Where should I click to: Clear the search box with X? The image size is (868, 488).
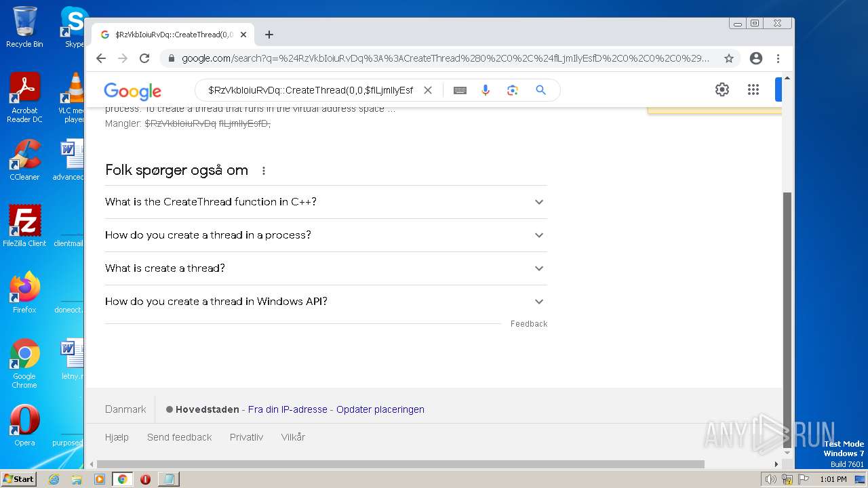click(428, 90)
